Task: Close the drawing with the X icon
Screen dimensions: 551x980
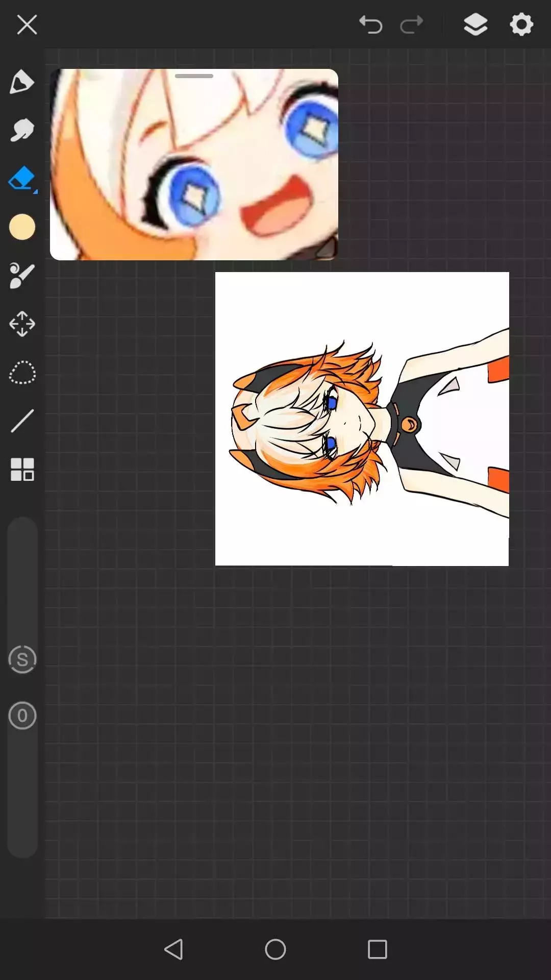Action: [x=27, y=24]
